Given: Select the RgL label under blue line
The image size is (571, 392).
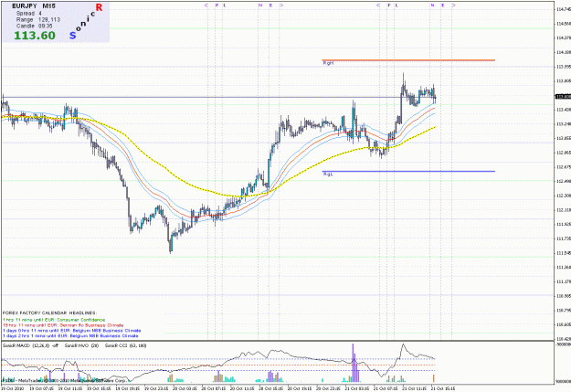Looking at the screenshot, I should coord(328,175).
